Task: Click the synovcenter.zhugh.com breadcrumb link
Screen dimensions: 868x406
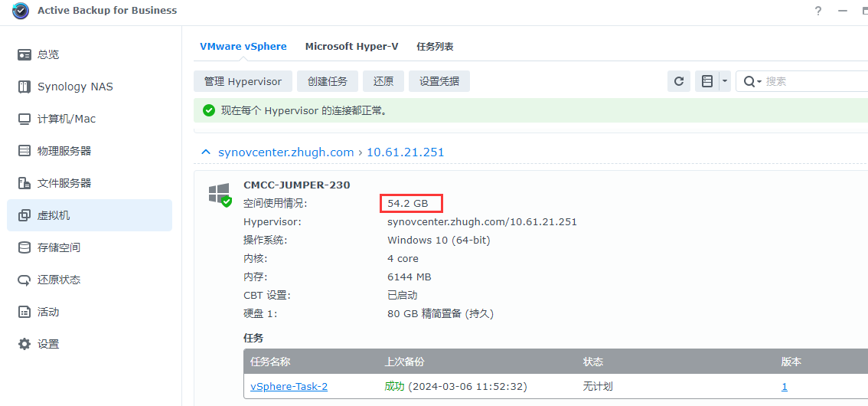Action: 286,152
